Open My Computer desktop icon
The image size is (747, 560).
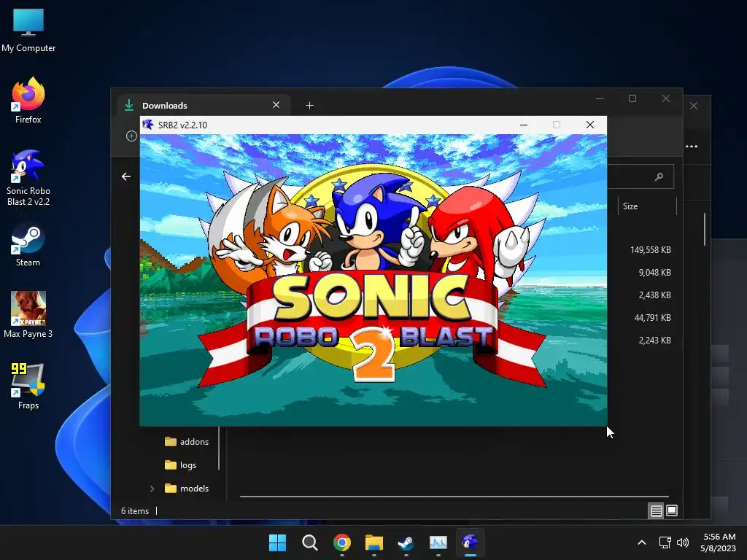(x=28, y=31)
